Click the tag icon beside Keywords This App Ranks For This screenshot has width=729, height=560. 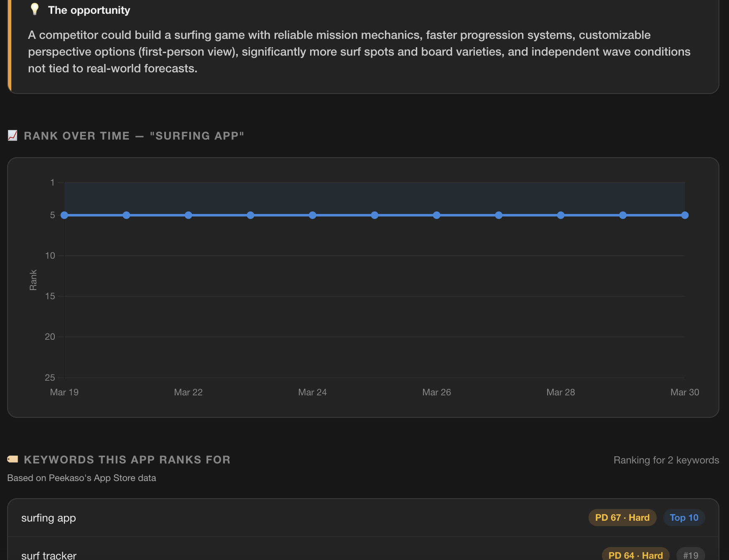[13, 459]
